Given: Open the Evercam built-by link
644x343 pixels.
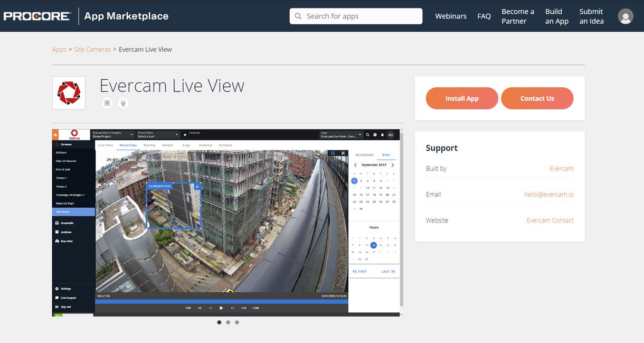Looking at the screenshot, I should coord(562,169).
